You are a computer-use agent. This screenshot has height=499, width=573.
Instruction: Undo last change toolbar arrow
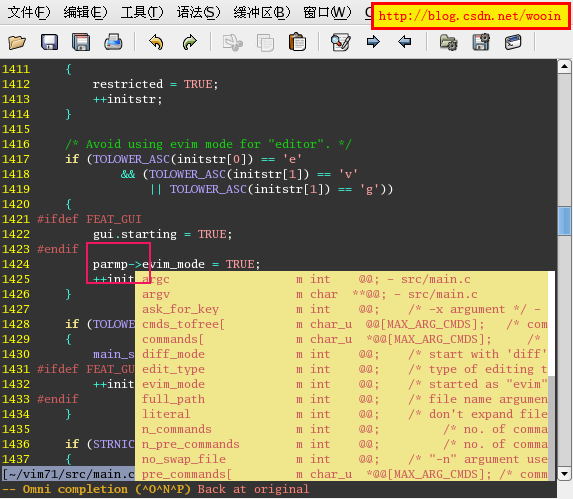point(156,42)
